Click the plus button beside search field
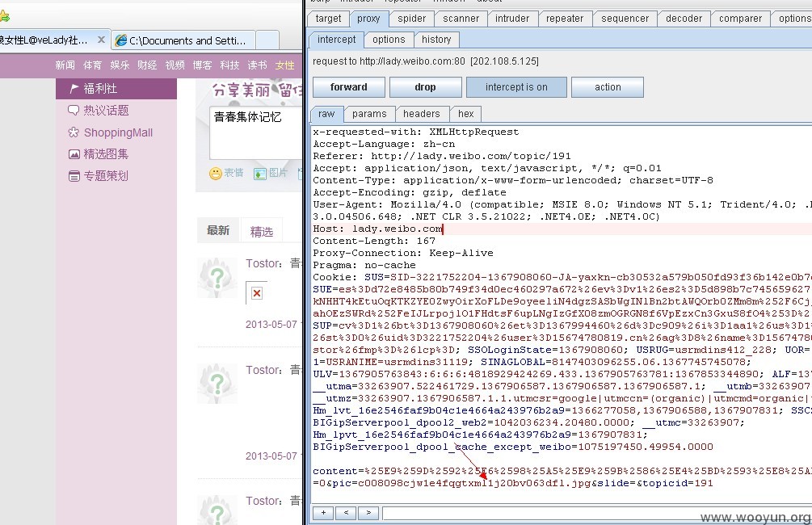812x525 pixels. coord(323,513)
